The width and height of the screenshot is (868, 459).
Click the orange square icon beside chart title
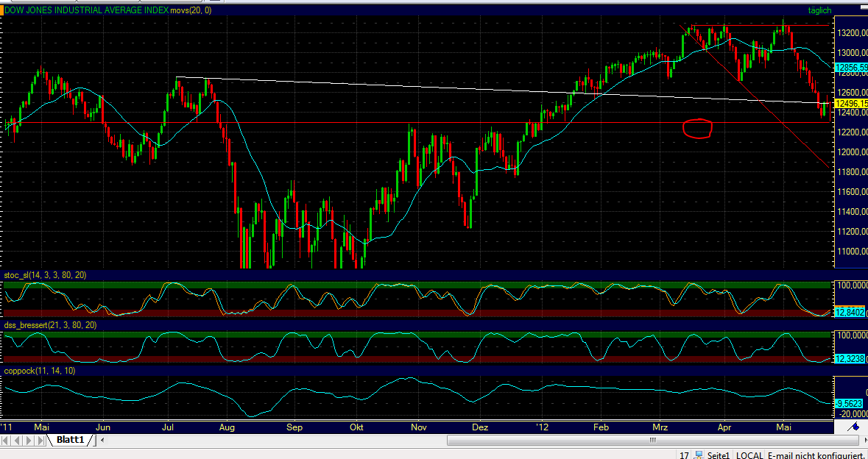pyautogui.click(x=1, y=10)
